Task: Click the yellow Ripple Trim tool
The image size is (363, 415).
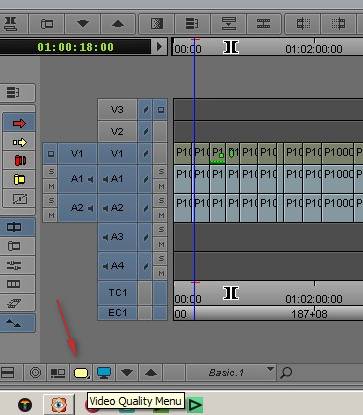Action: coord(19,180)
